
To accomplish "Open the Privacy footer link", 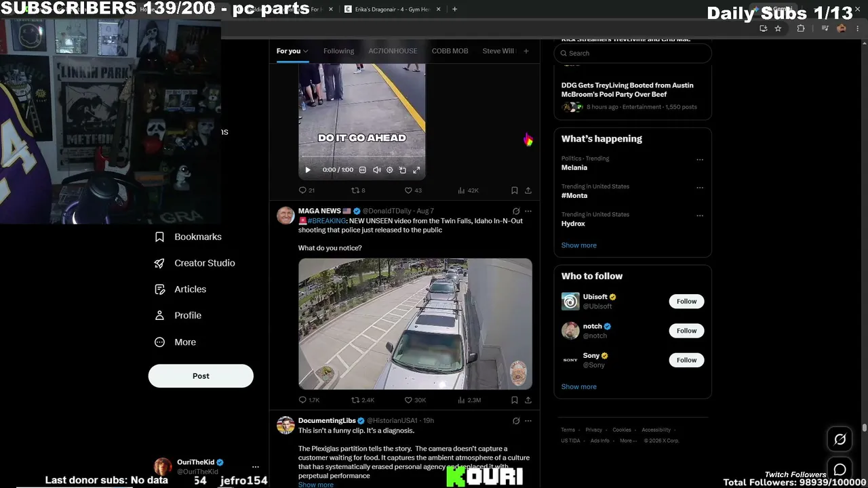I will coord(593,430).
